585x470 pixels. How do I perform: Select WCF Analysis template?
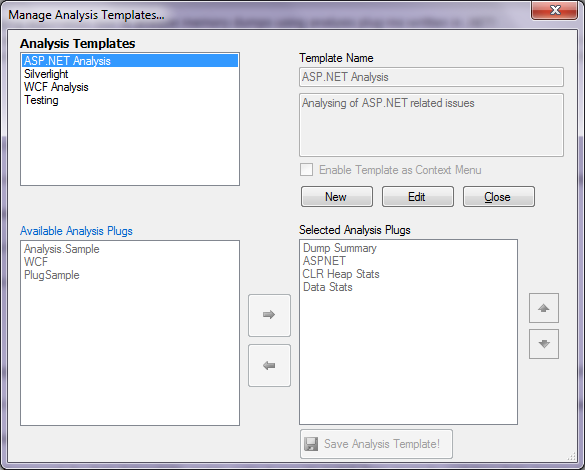point(56,87)
